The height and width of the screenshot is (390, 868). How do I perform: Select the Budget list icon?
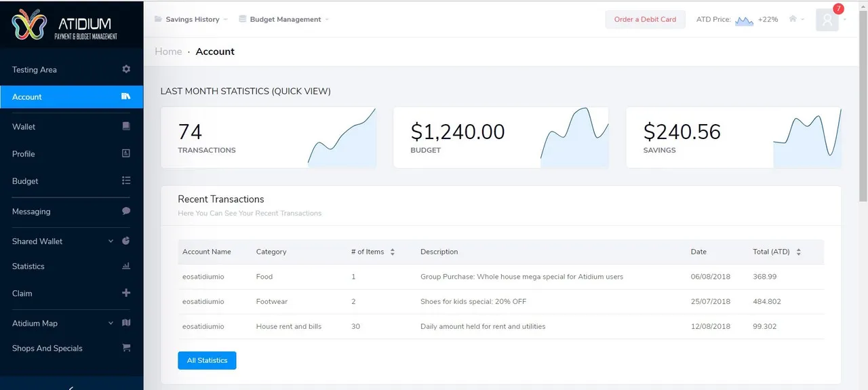point(126,180)
